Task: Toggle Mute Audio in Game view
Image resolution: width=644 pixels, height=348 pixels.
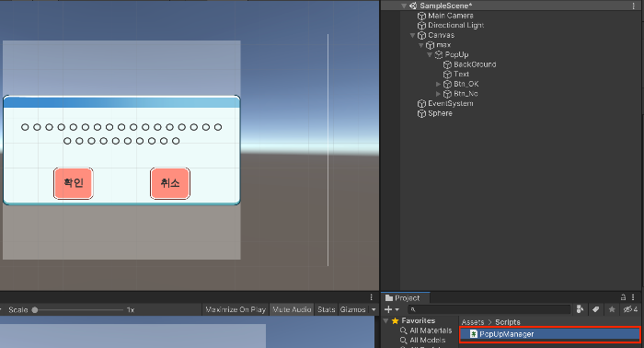Action: pos(292,309)
